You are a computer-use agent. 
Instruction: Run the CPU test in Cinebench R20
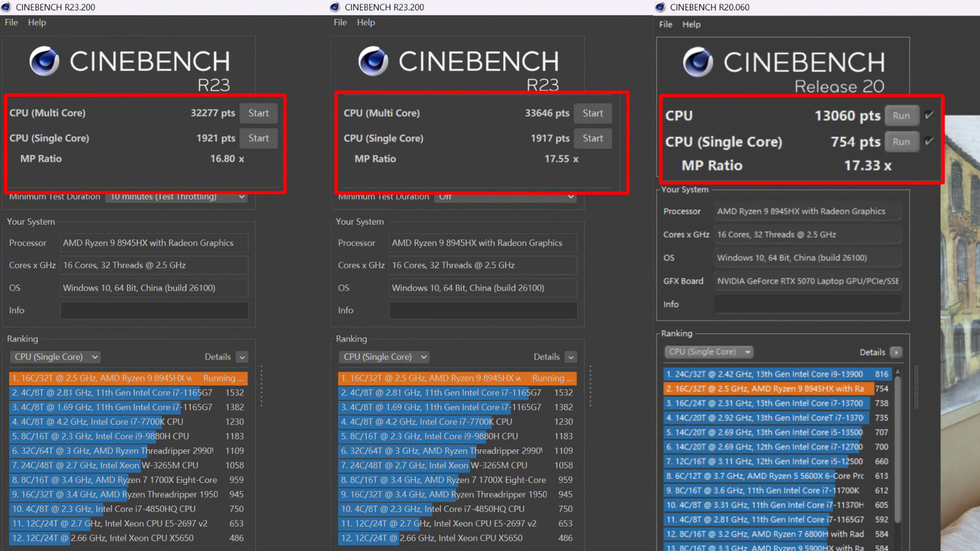coord(902,116)
